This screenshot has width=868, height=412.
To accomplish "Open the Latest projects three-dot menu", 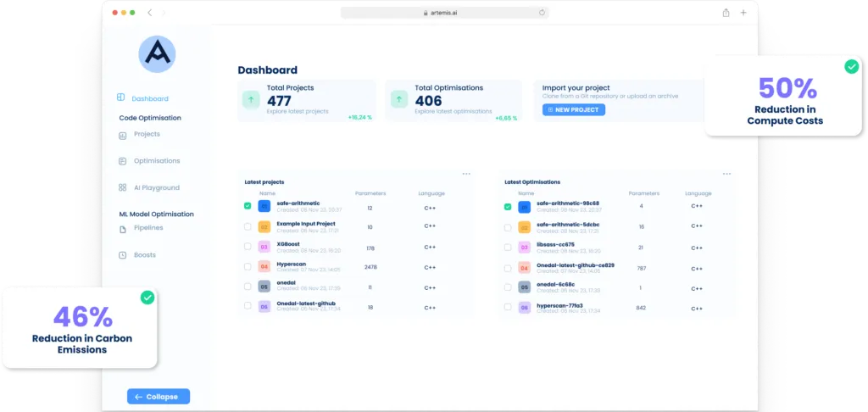I will 466,174.
